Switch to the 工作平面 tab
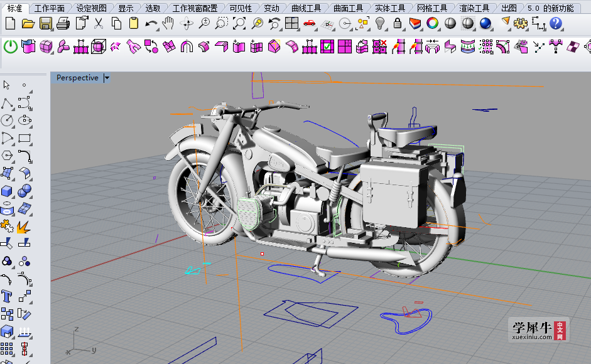591x364 pixels. point(50,8)
